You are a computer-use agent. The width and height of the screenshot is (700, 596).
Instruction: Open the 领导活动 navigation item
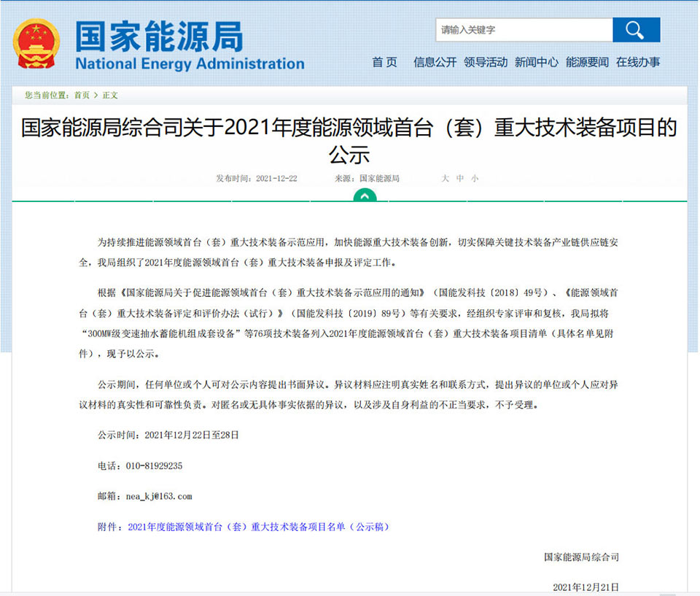[486, 62]
